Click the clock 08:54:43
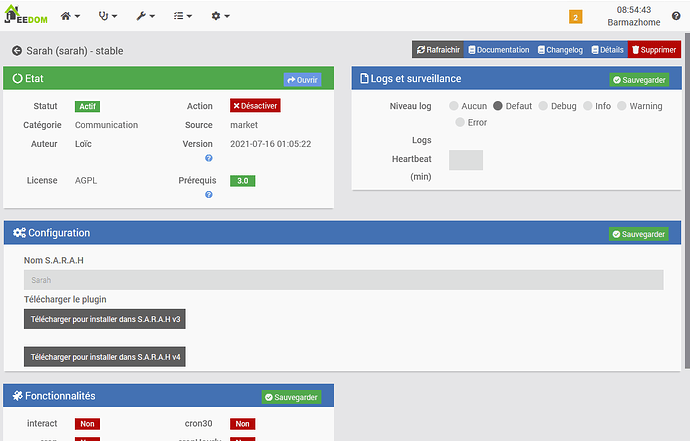The height and width of the screenshot is (441, 690). (634, 10)
